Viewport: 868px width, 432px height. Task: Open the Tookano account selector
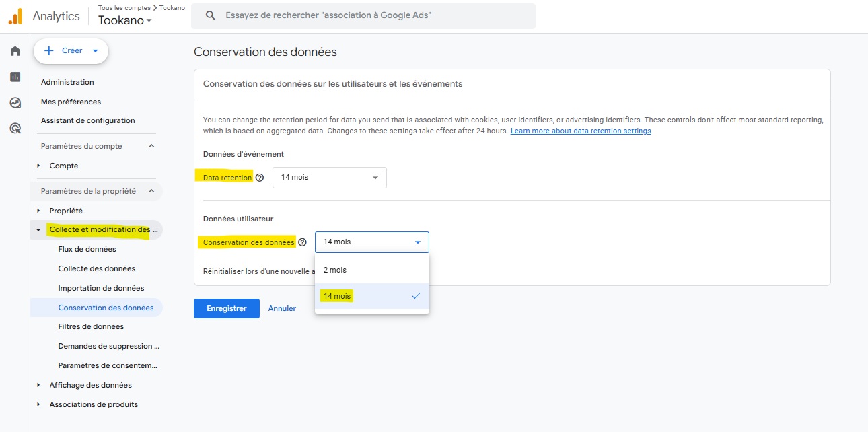coord(124,20)
